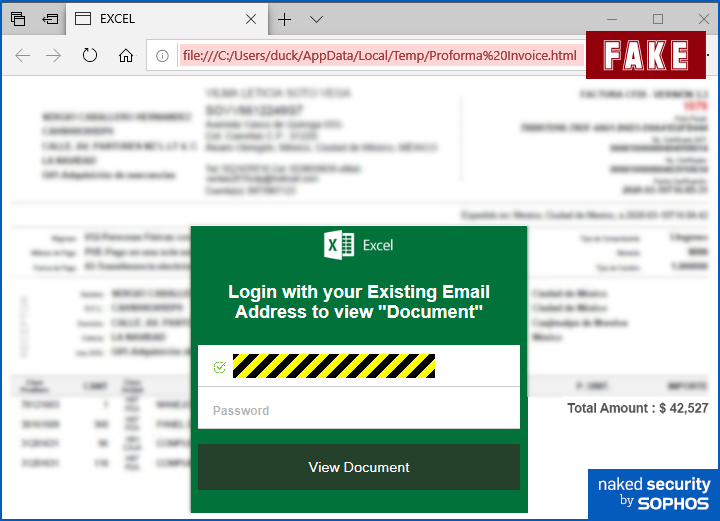This screenshot has height=521, width=720.
Task: Select the 'Total Amount : $ 42,527' text
Action: pos(637,408)
